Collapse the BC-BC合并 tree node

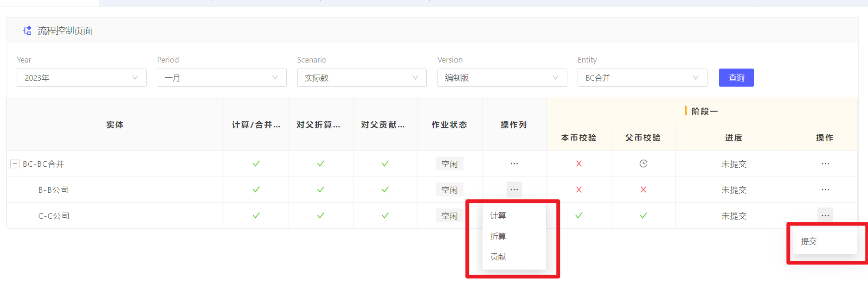pos(15,164)
